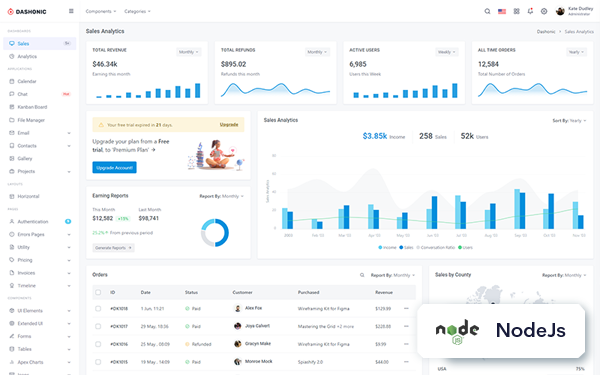Image resolution: width=600 pixels, height=375 pixels.
Task: Expand Projects menu item
Action: tap(39, 171)
